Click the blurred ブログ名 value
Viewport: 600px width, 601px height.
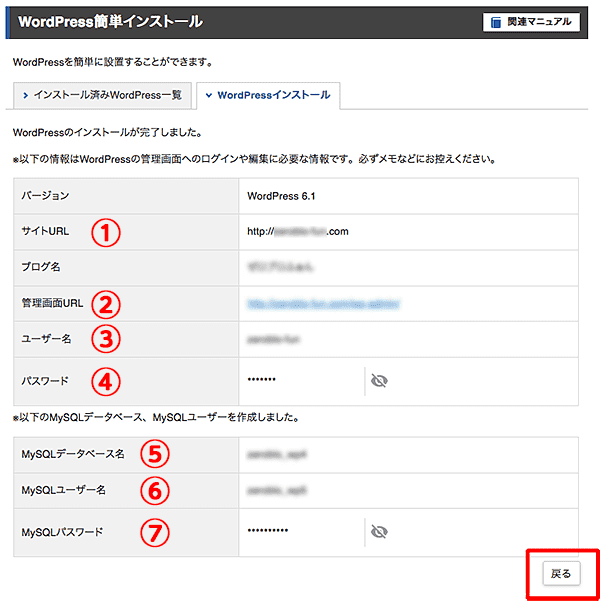point(280,267)
